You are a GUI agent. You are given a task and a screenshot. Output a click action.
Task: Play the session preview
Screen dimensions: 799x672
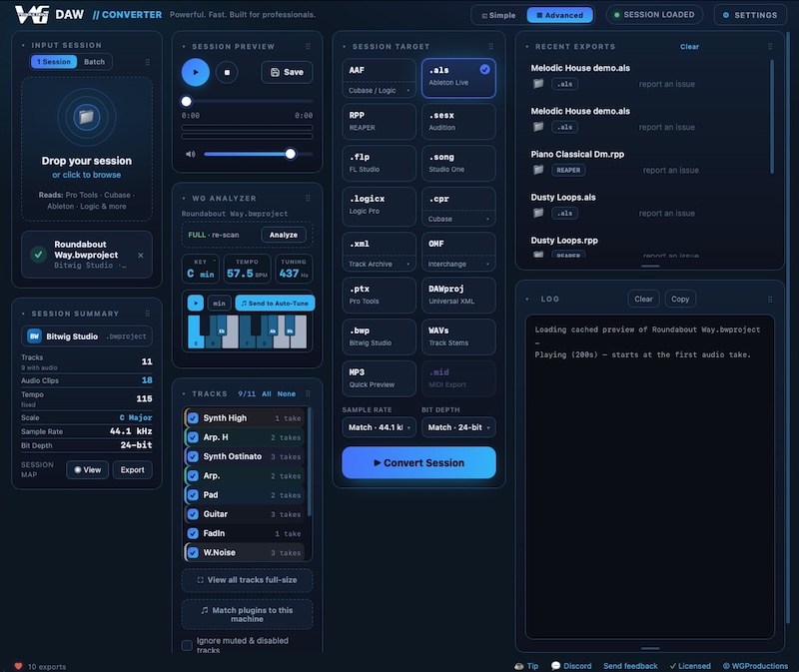click(195, 72)
